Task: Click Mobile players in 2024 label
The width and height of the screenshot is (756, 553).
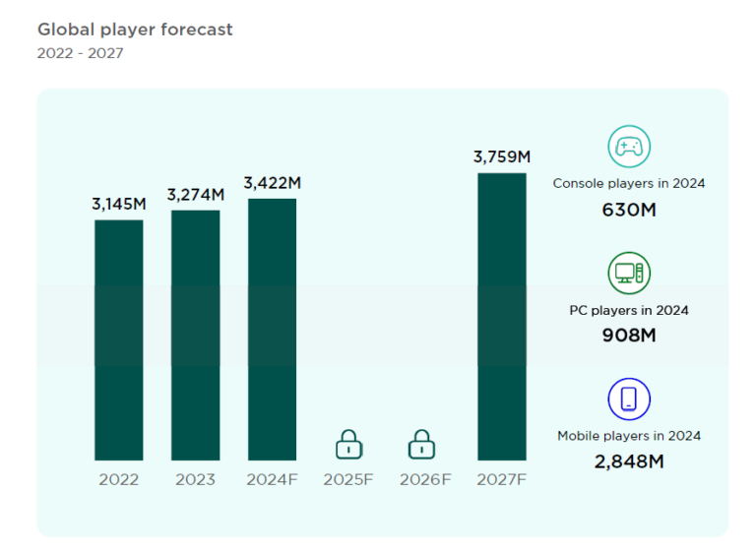Action: [628, 436]
